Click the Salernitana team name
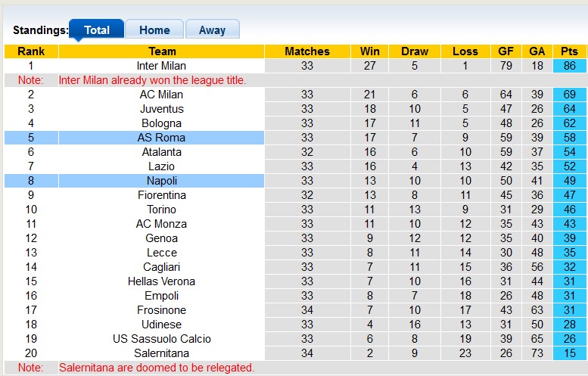The image size is (588, 376). click(x=161, y=353)
